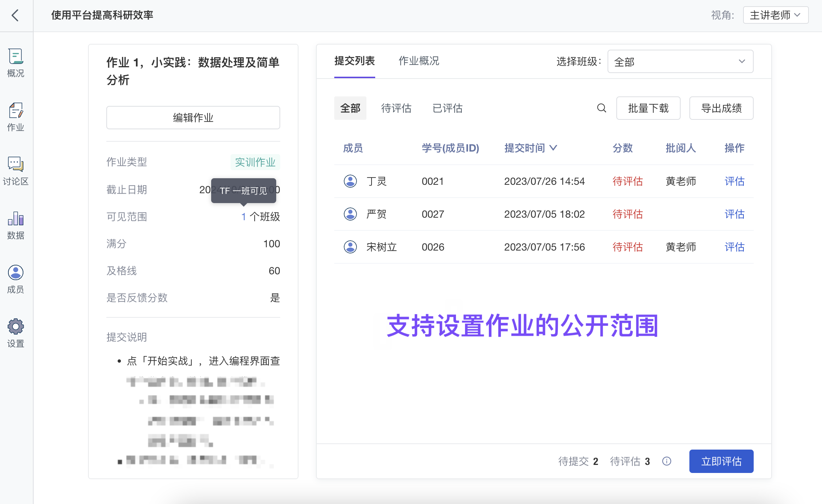Click 评估 link for 严贺
The image size is (822, 504).
point(734,214)
